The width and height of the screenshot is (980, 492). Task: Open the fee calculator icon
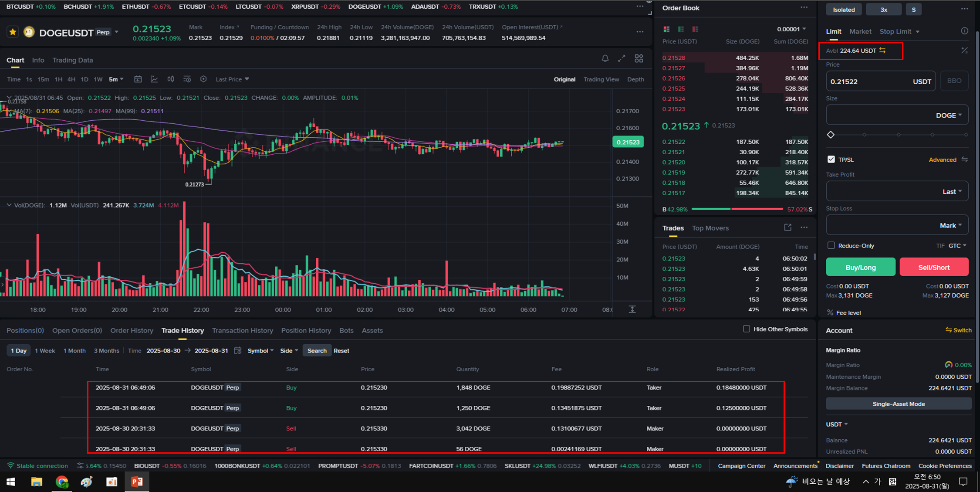(964, 51)
